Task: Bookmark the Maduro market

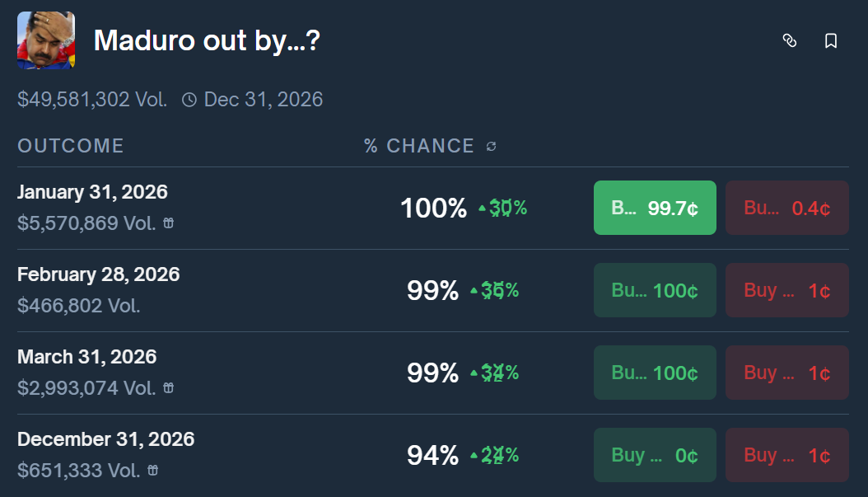Action: (x=831, y=40)
